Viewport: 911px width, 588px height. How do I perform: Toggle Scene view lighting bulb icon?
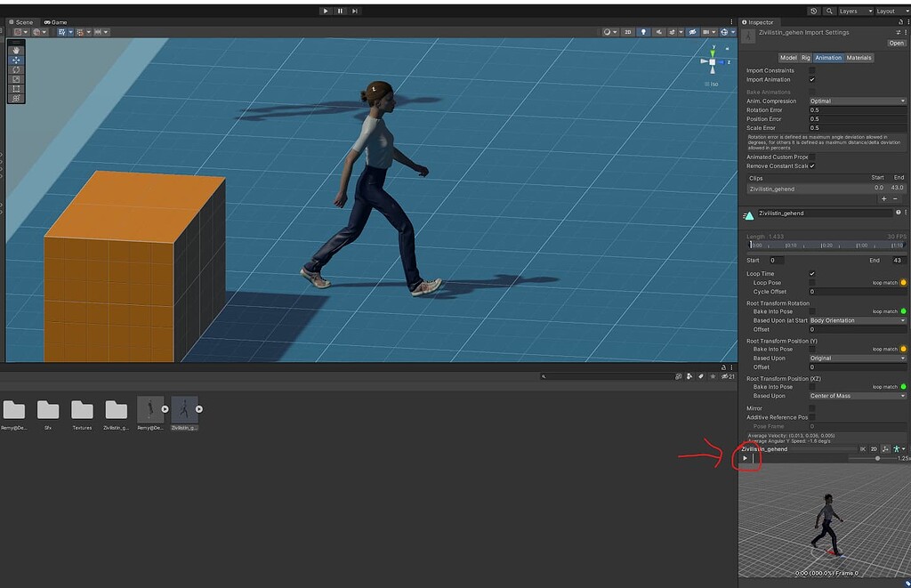click(643, 31)
